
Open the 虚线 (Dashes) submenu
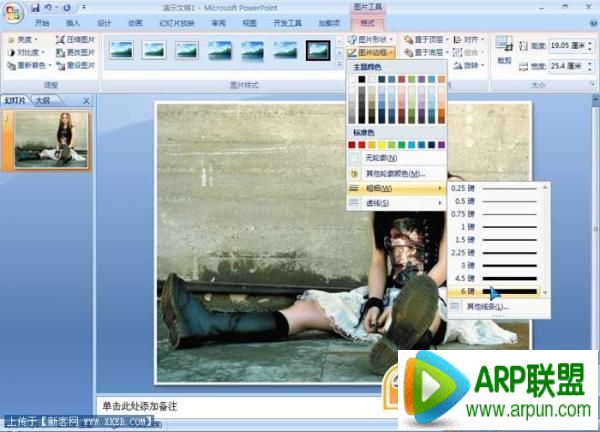point(396,203)
